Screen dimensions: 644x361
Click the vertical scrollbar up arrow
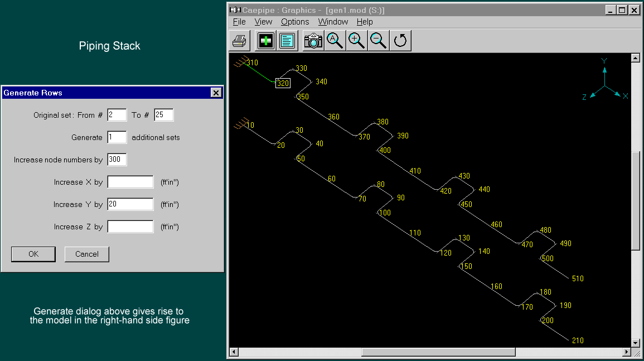coord(636,58)
